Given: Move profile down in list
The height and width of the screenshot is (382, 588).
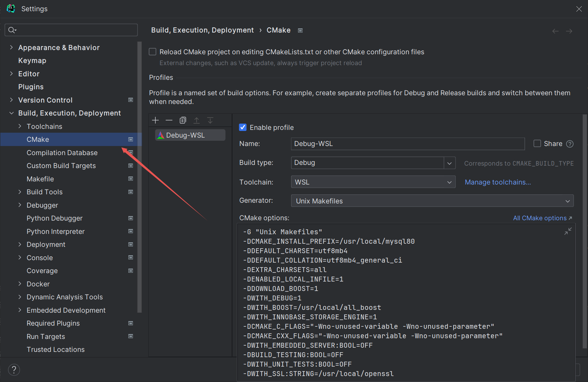Looking at the screenshot, I should tap(210, 120).
